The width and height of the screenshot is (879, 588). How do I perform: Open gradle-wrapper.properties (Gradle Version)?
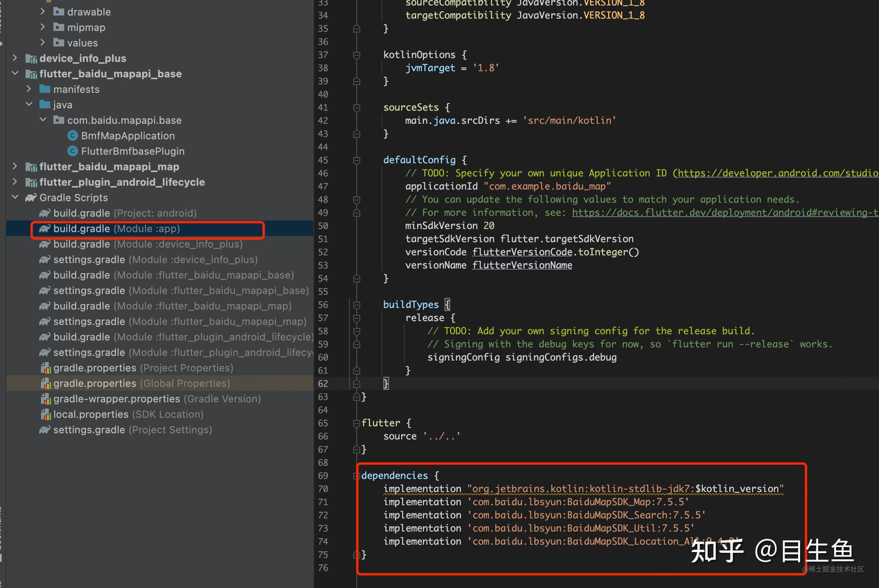point(157,399)
